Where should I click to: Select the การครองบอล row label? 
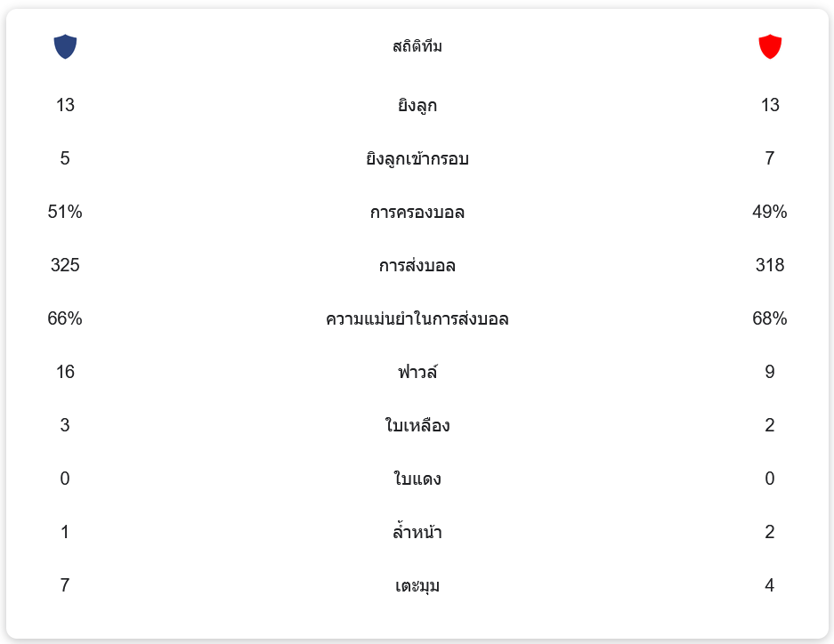(x=417, y=213)
